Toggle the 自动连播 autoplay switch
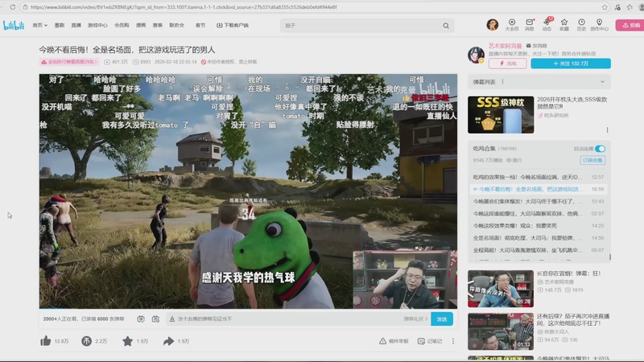644x362 pixels. point(600,149)
